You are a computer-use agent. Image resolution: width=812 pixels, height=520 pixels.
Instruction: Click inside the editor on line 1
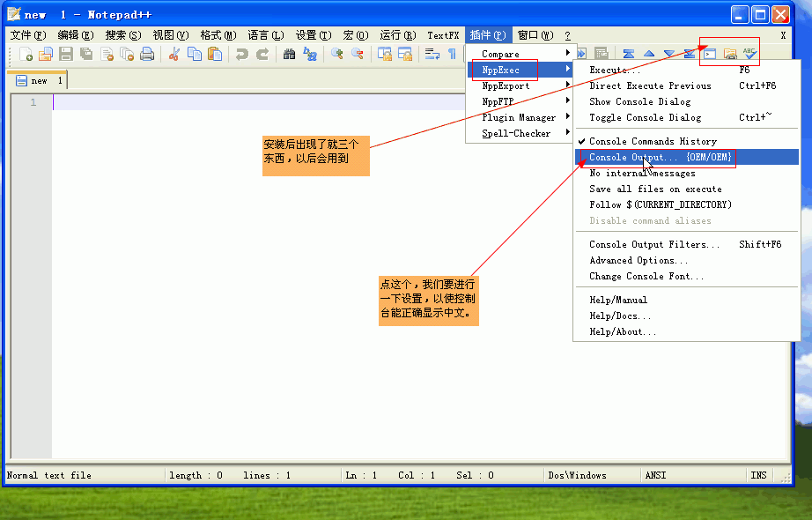tap(259, 102)
